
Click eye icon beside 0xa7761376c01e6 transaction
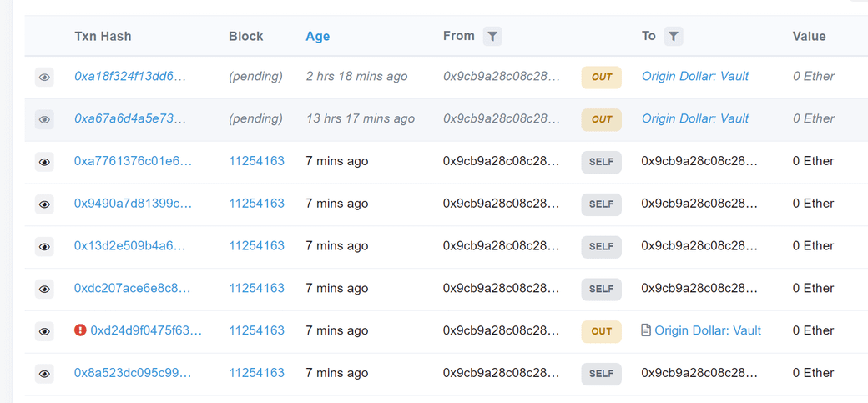[x=44, y=162]
